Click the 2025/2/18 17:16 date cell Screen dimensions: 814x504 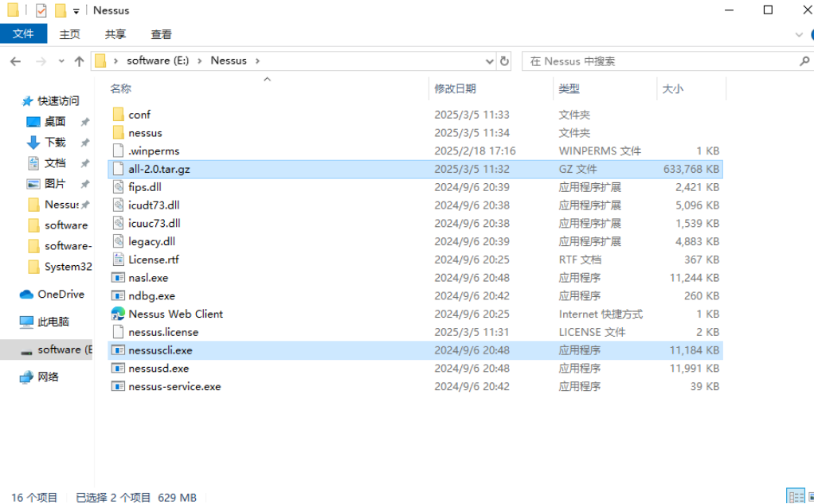[x=475, y=151]
